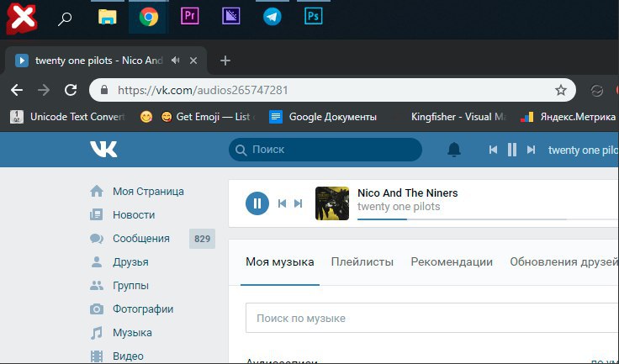Open the Google Документы bookmark

(322, 117)
